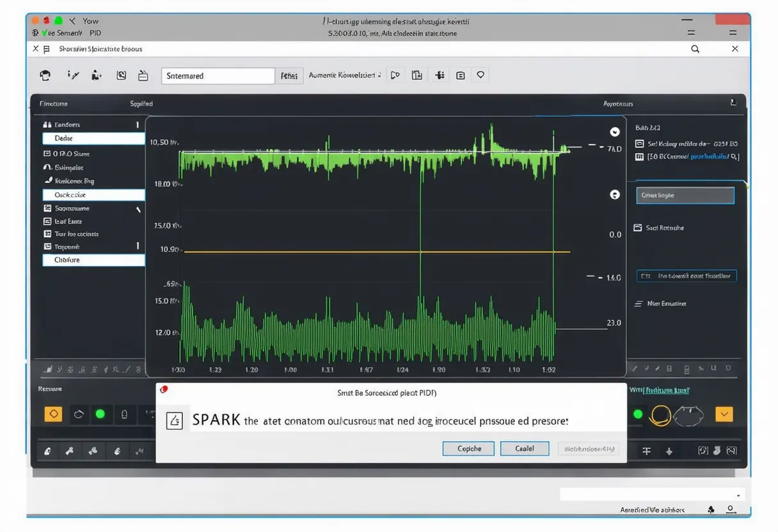Click the waveform curve icon beside Estimate
Image resolution: width=778 pixels, height=532 pixels.
tap(47, 168)
